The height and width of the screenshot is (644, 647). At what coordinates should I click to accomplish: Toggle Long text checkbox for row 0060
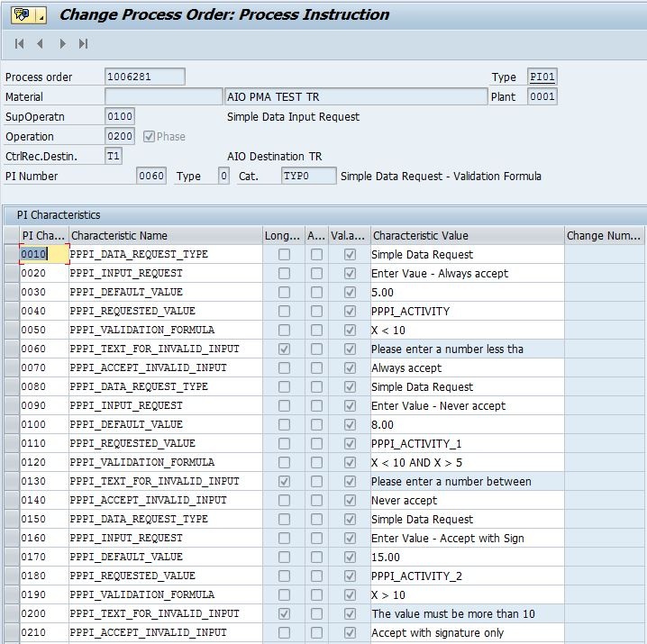(284, 349)
